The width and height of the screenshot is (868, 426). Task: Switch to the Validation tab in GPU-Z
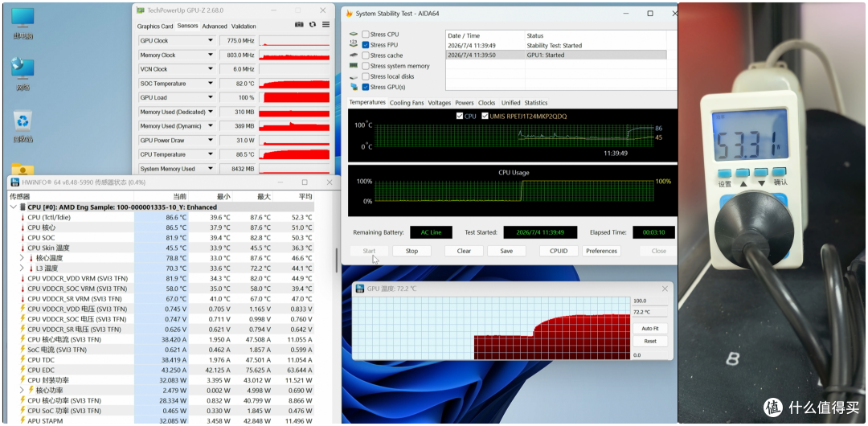[x=244, y=26]
